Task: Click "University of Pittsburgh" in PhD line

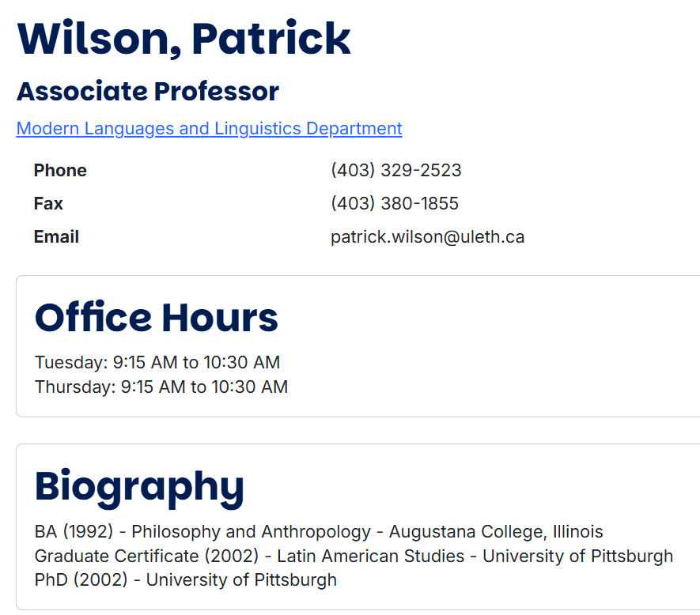Action: click(x=241, y=580)
